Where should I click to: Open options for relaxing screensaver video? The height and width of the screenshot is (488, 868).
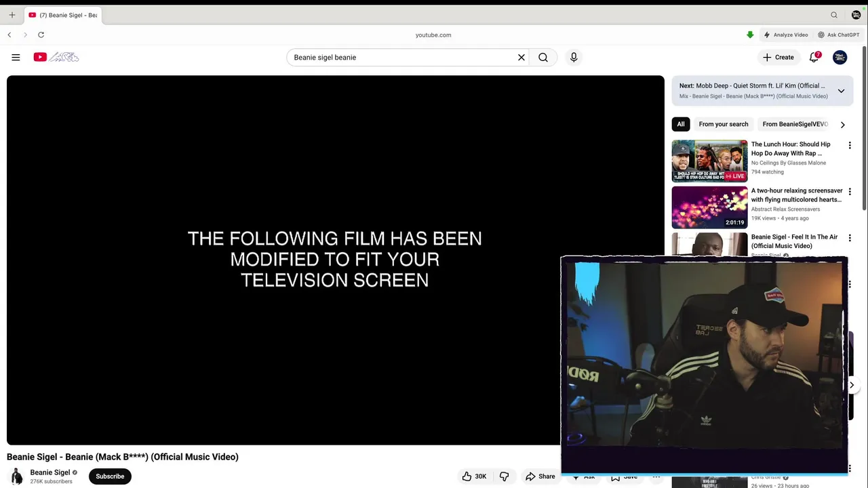[850, 192]
